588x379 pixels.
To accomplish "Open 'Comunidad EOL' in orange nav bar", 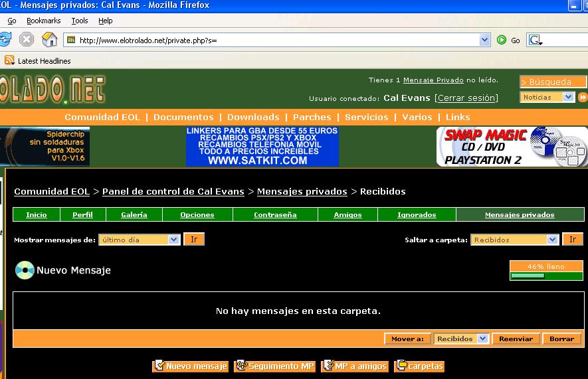I will pos(102,117).
